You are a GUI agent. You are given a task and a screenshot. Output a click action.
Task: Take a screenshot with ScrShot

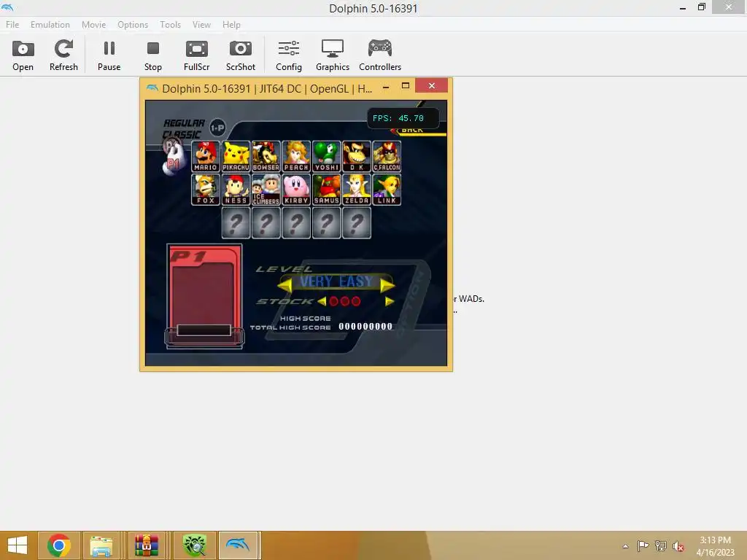tap(241, 55)
